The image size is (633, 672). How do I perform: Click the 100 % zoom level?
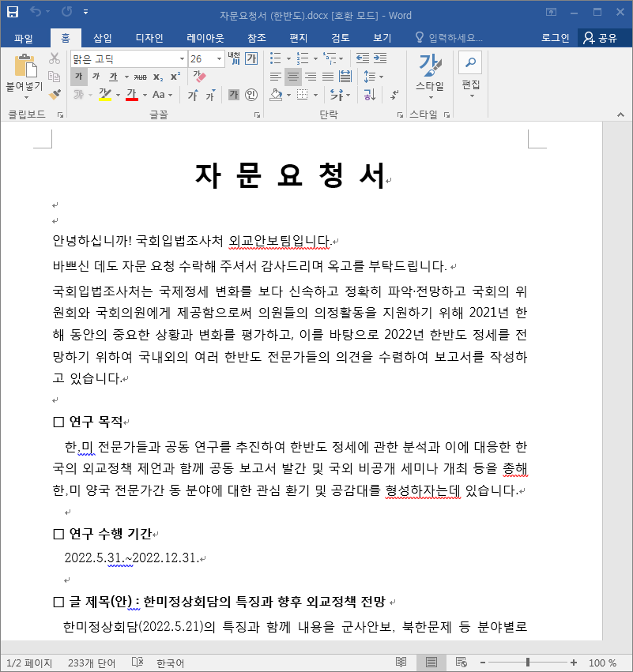pyautogui.click(x=602, y=663)
